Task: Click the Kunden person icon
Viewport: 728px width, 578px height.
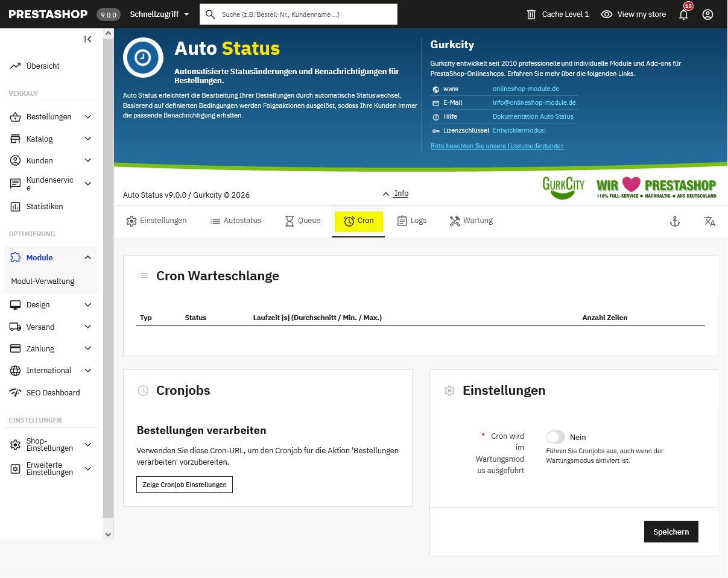Action: coord(16,161)
